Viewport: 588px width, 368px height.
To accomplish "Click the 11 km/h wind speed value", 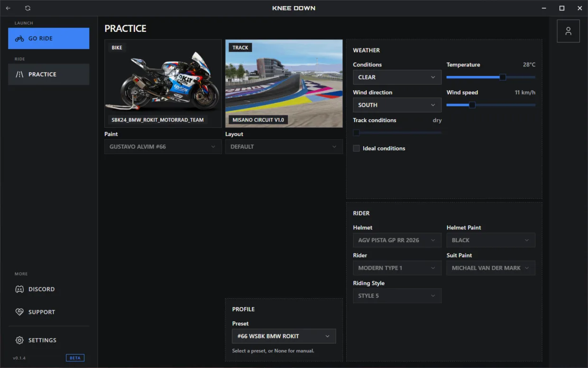I will click(525, 93).
